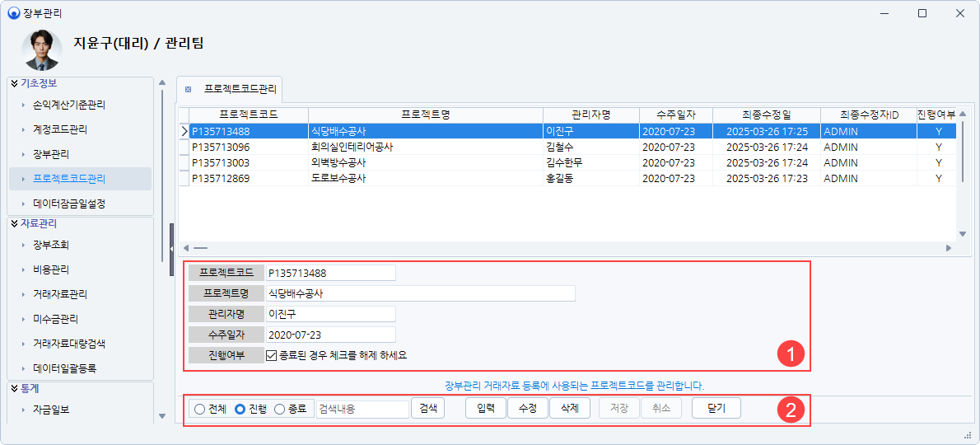Screen dimensions: 980x445
Task: Close the 프로젝트코드관리 tab with its x icon
Action: pyautogui.click(x=188, y=89)
